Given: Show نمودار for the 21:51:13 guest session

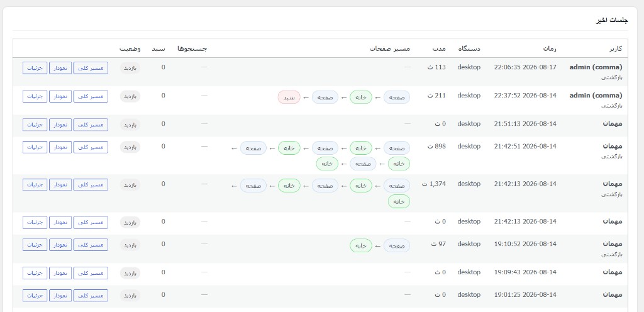Looking at the screenshot, I should pyautogui.click(x=60, y=125).
